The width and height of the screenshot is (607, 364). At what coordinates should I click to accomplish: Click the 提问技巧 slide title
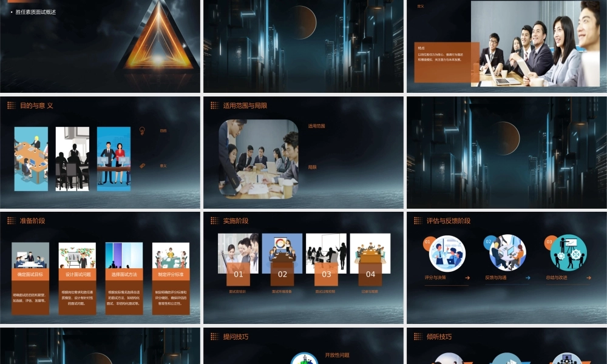(236, 337)
